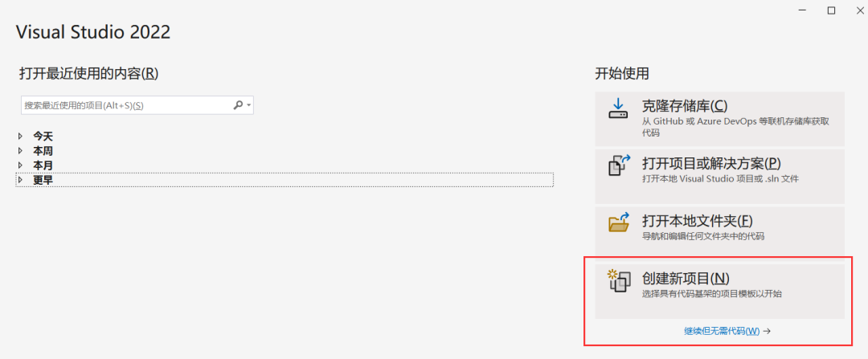Select the 今天 group label
This screenshot has width=868, height=359.
click(x=43, y=136)
